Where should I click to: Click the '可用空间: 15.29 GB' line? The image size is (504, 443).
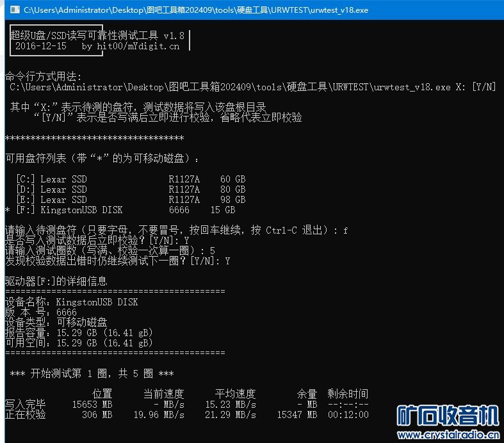pos(79,343)
